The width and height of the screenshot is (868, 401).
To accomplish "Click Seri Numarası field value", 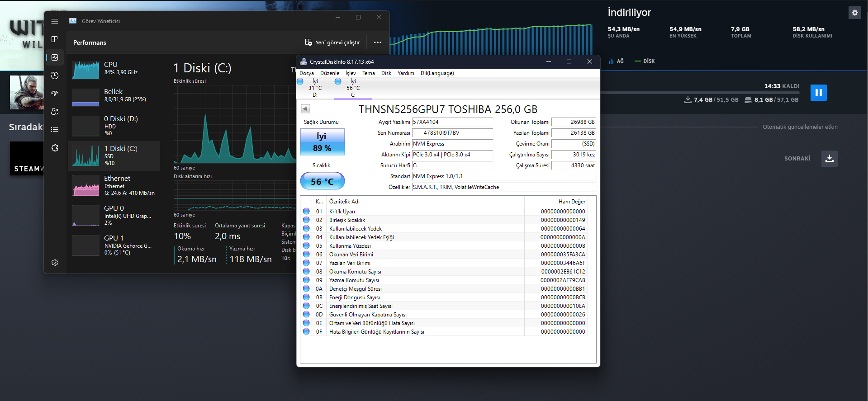I will coord(452,133).
